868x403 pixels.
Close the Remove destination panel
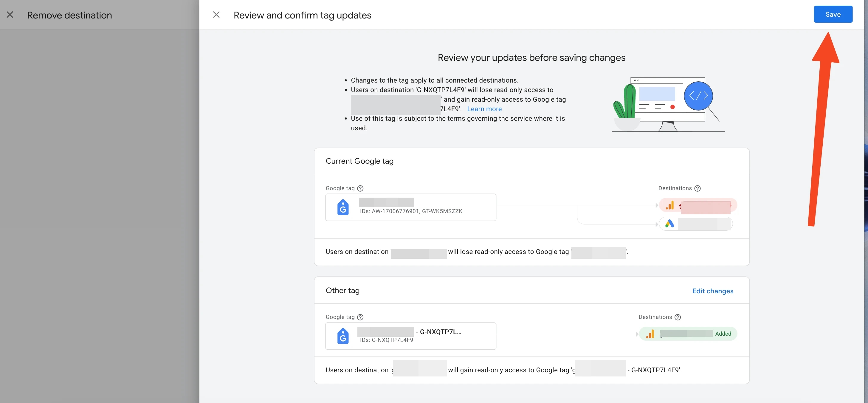tap(10, 15)
